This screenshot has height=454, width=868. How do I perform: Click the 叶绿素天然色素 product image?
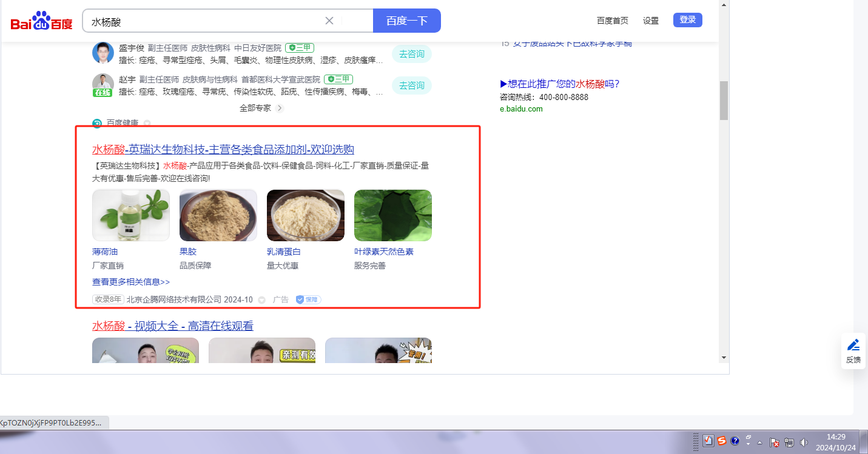(393, 215)
